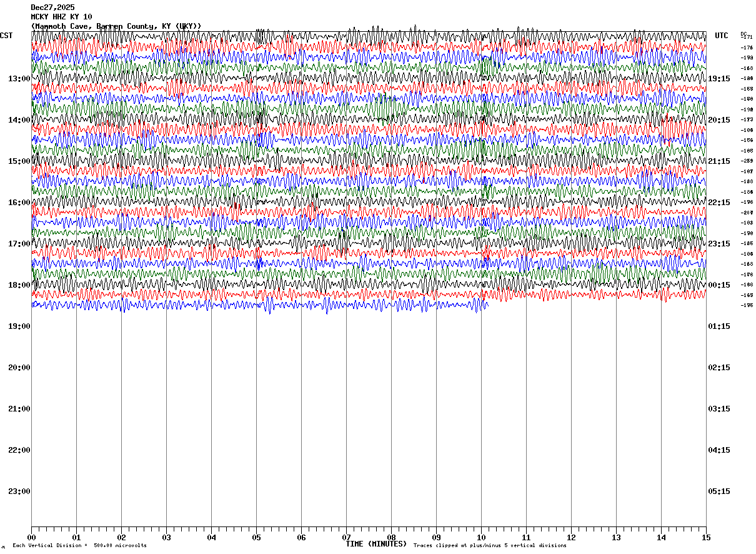Click the 'TIME (MINUTES)' axis title
The image size is (756, 554).
pos(376,544)
